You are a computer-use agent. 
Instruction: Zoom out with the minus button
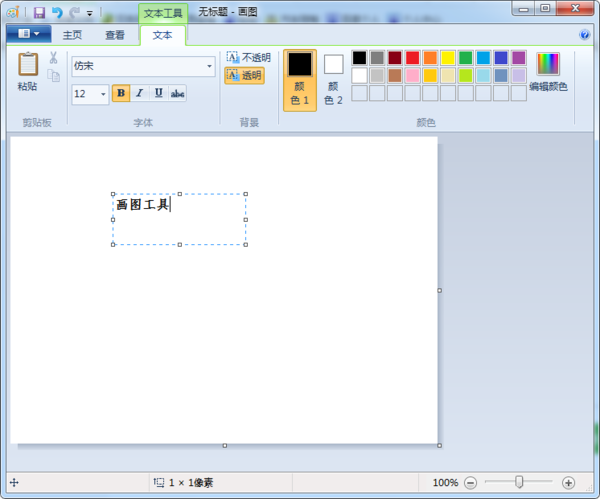(470, 483)
